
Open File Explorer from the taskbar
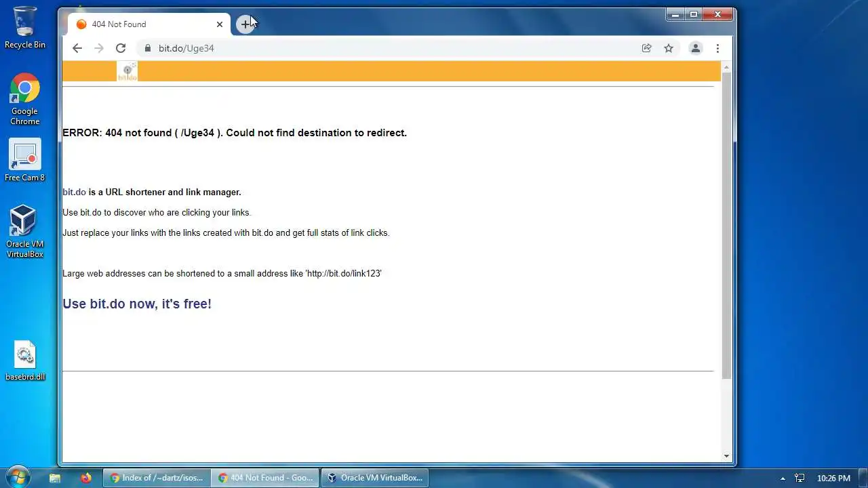55,478
